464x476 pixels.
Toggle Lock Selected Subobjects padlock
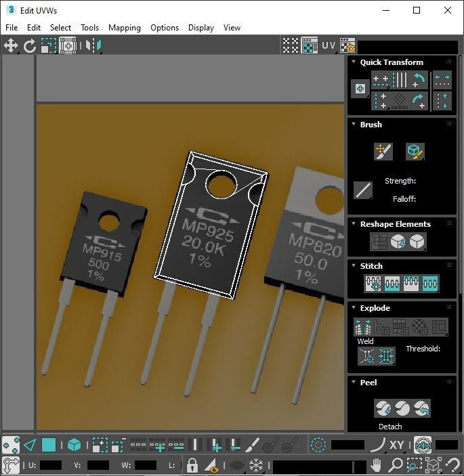(x=192, y=464)
